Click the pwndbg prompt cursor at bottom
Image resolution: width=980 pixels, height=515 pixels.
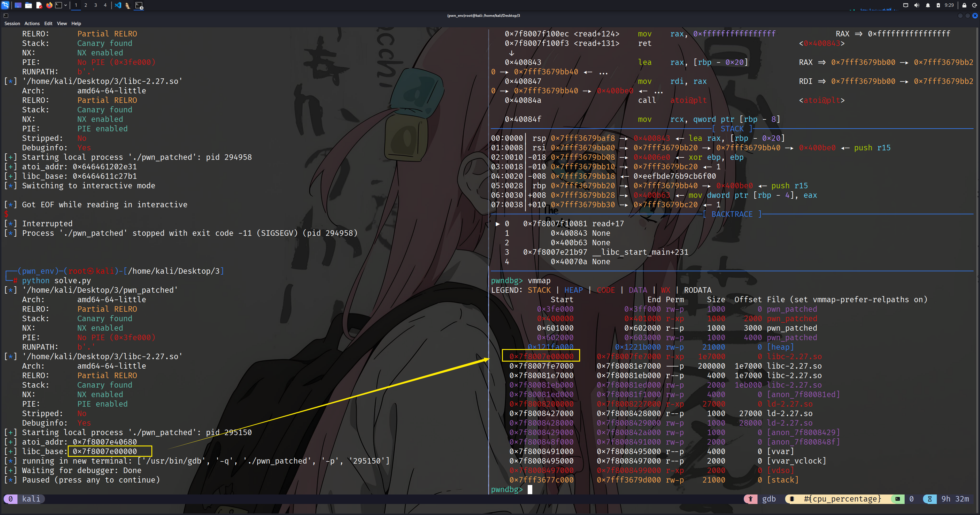(530, 490)
